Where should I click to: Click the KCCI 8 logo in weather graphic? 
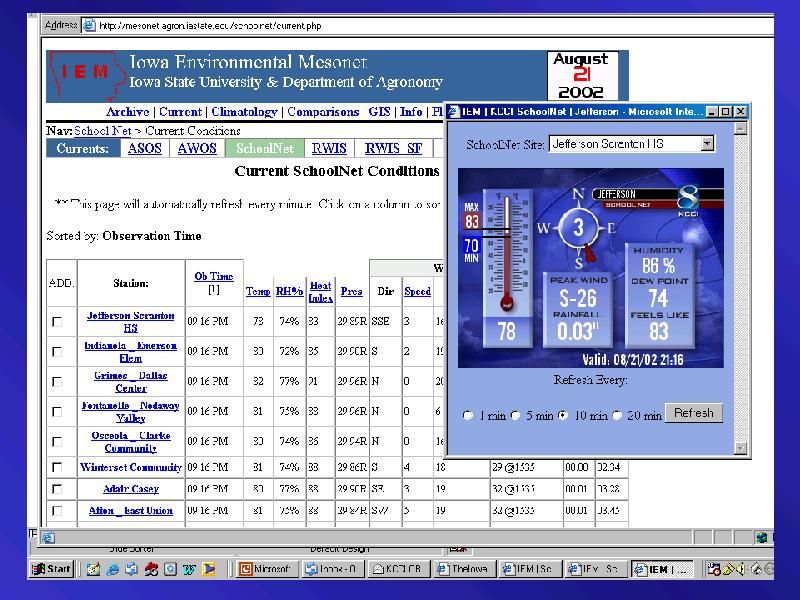pos(688,199)
